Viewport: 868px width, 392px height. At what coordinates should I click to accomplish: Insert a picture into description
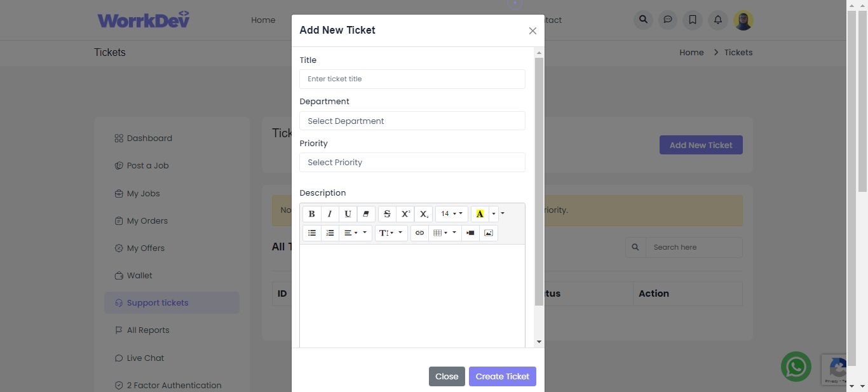(x=489, y=233)
